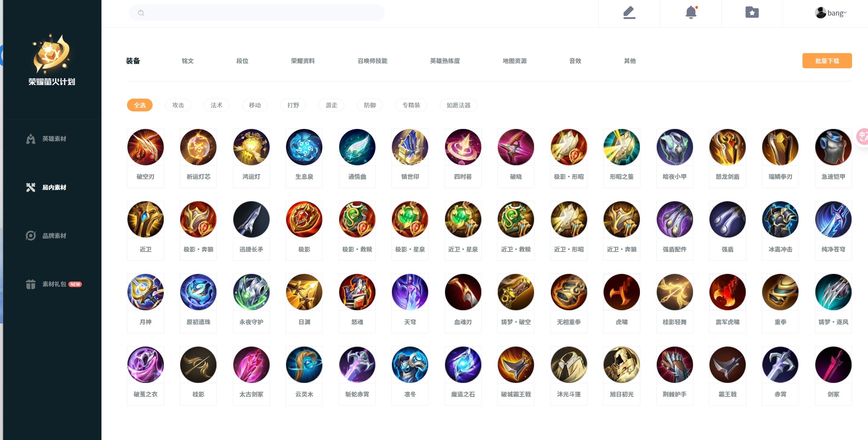Focus the top search input field
This screenshot has width=868, height=440.
257,13
